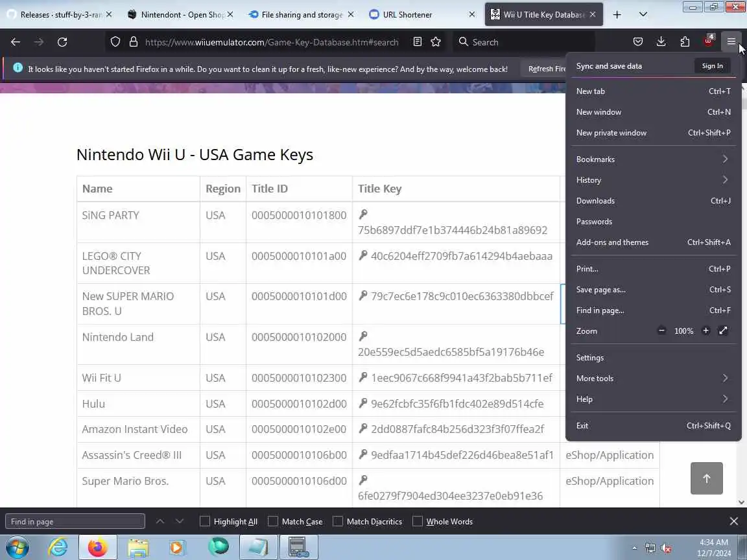
Task: Open Add-ons and themes menu item
Action: point(653,242)
